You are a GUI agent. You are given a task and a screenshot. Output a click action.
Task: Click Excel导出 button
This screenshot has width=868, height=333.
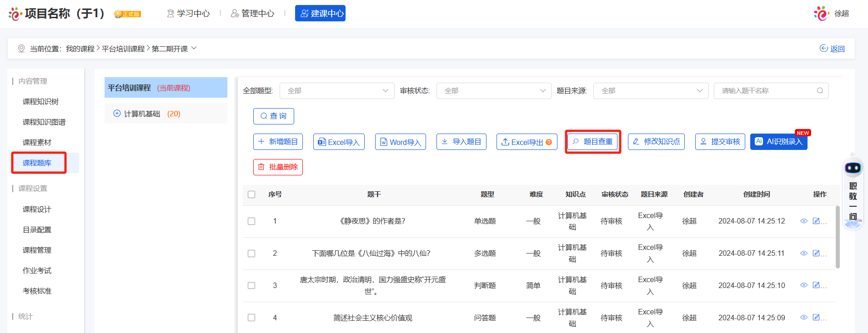pyautogui.click(x=527, y=142)
